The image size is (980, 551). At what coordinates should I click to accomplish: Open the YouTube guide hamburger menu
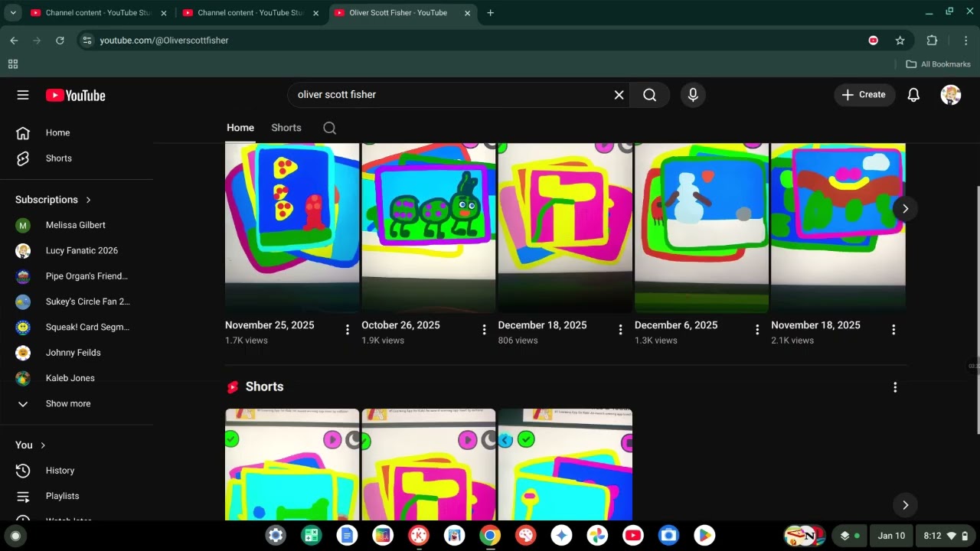click(23, 95)
